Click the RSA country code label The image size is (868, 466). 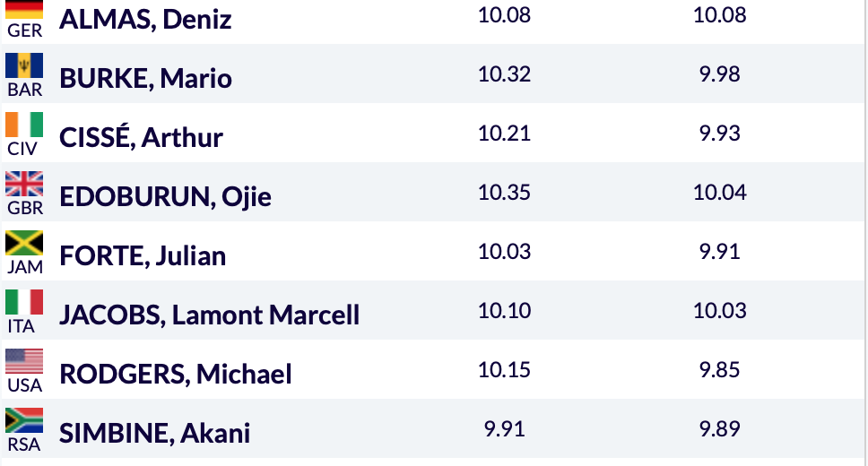pos(24,444)
